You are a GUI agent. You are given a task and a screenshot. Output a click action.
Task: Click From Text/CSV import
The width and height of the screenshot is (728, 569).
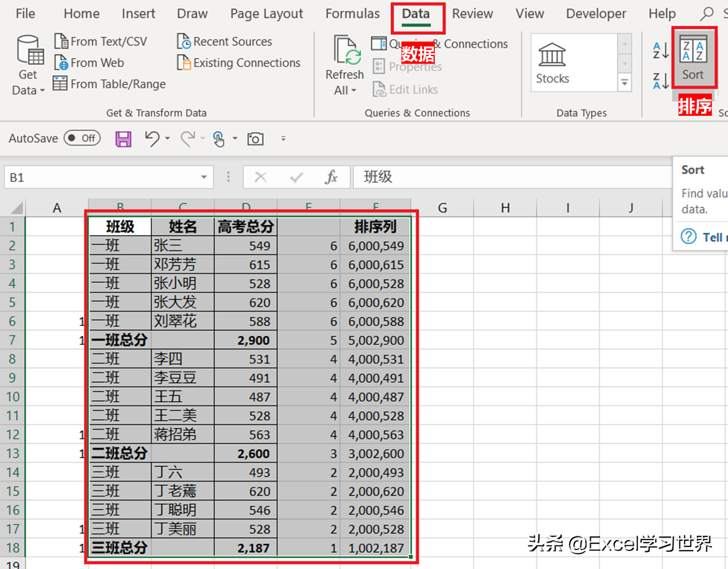coord(101,41)
